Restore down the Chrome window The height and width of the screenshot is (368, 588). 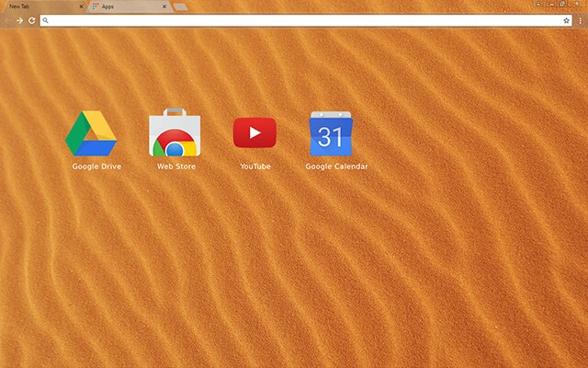coord(562,4)
